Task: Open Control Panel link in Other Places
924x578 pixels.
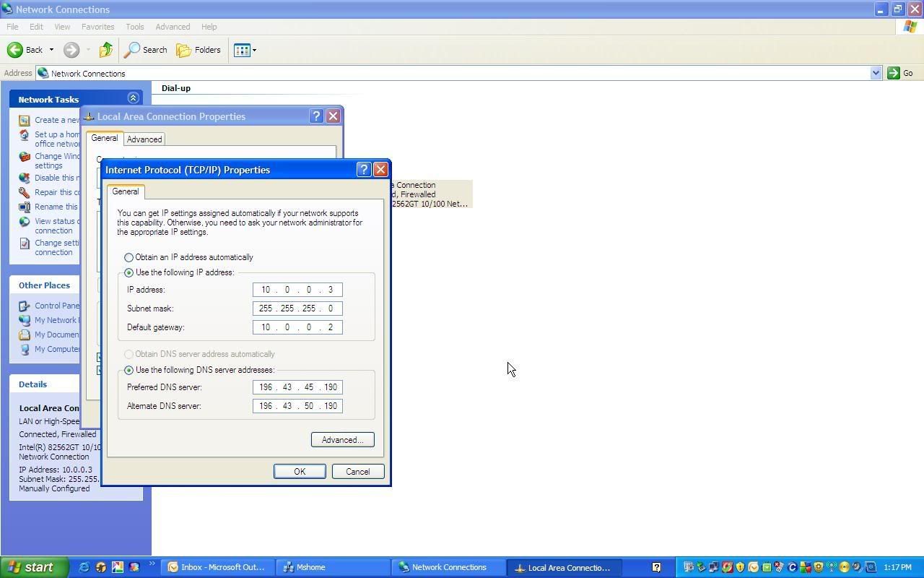Action: (56, 306)
